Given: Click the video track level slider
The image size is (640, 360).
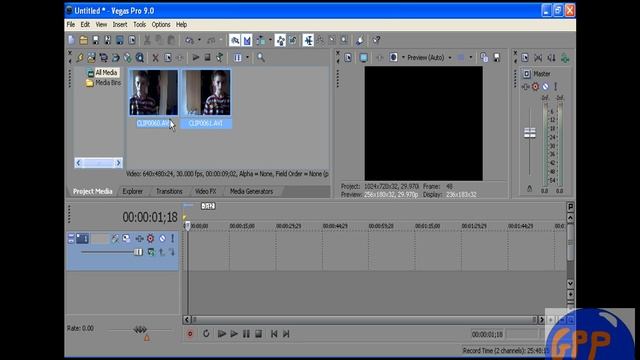Looking at the screenshot, I should [x=138, y=252].
